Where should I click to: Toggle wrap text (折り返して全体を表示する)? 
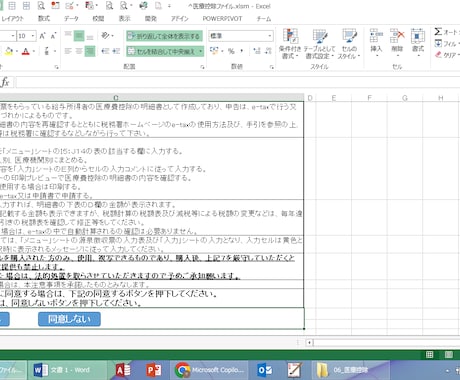164,36
